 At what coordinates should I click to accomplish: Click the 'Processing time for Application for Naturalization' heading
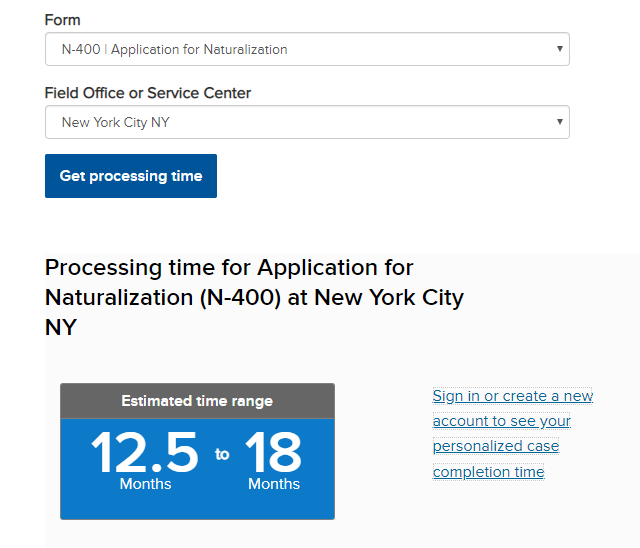[x=254, y=297]
